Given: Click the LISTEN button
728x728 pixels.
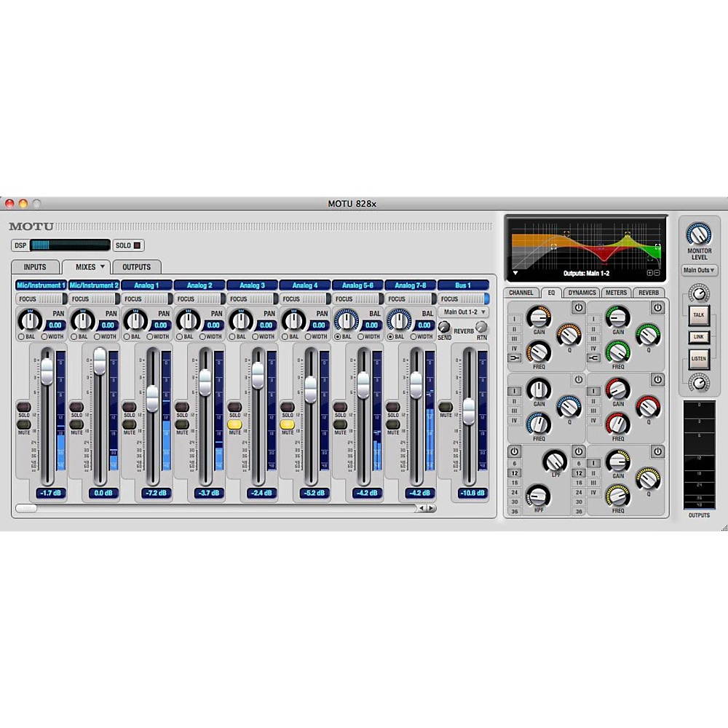Looking at the screenshot, I should click(x=698, y=358).
